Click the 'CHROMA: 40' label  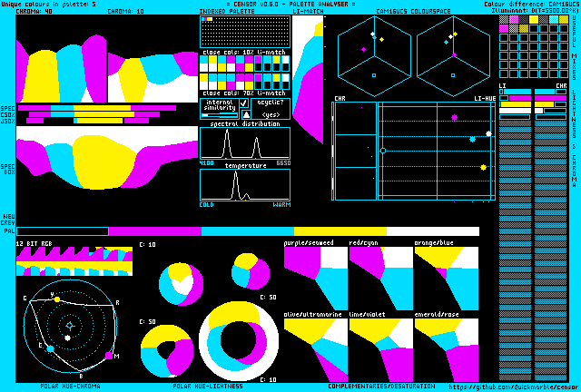point(34,12)
